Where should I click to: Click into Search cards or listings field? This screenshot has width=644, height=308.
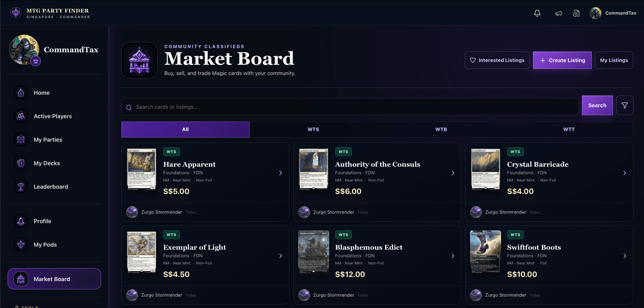350,107
